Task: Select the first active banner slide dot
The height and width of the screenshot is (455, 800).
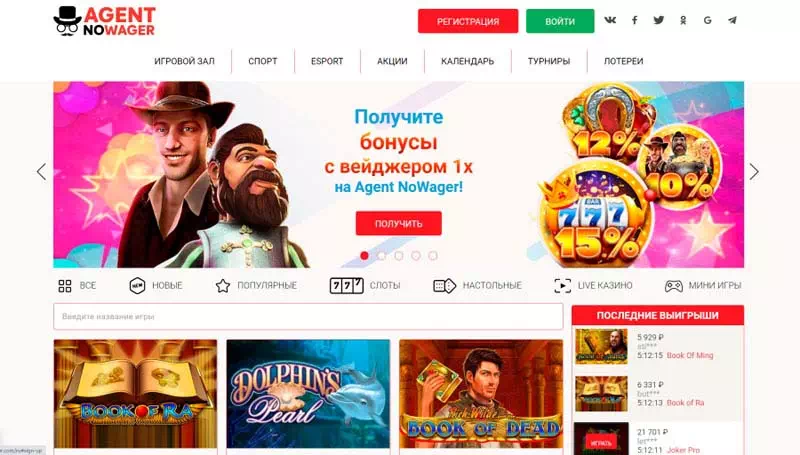Action: tap(364, 256)
